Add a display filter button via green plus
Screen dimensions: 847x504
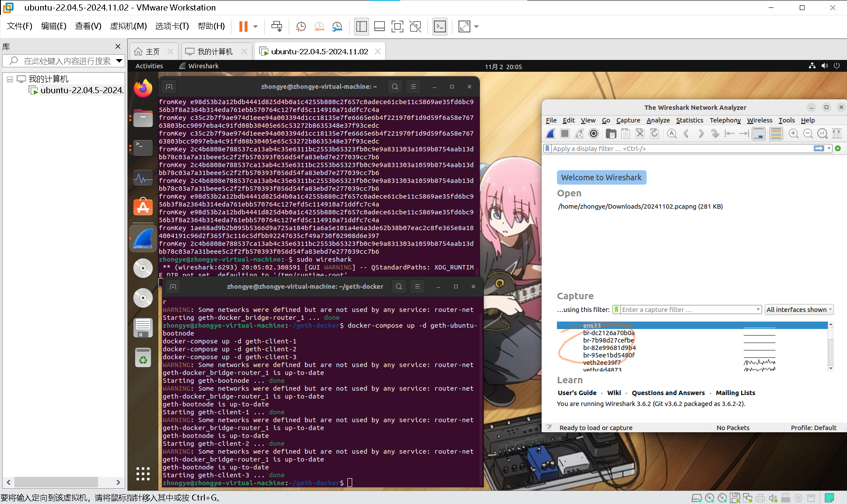tap(838, 149)
